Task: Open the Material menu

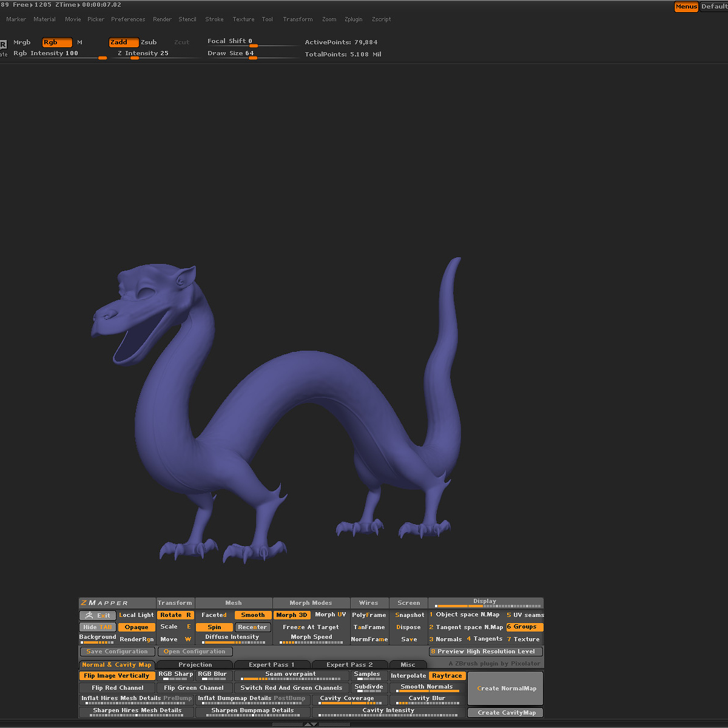Action: click(45, 19)
